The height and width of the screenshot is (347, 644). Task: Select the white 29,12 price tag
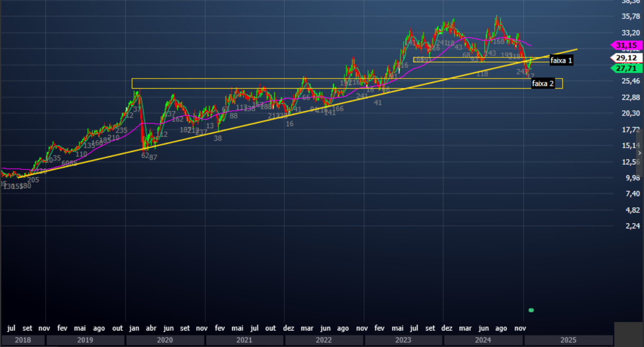(628, 57)
